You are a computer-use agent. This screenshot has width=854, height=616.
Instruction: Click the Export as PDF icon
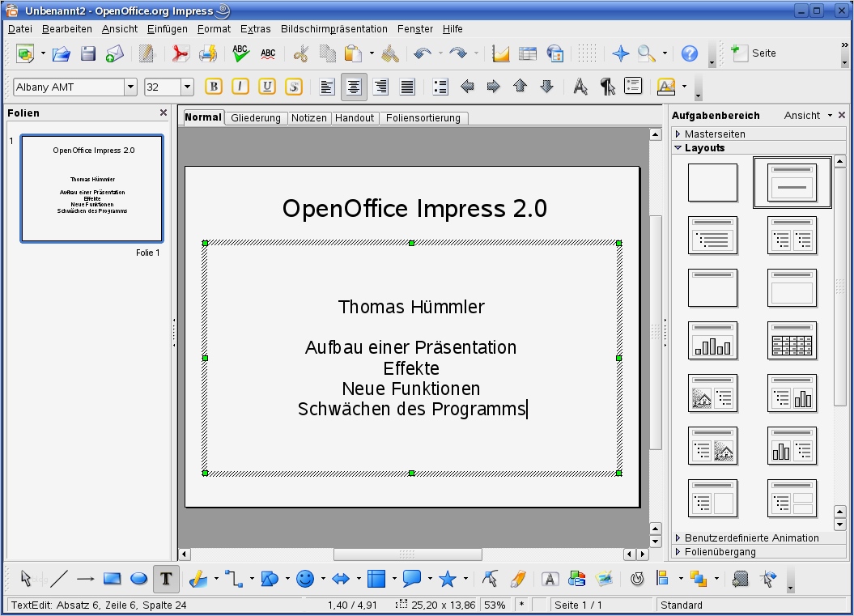[x=180, y=53]
